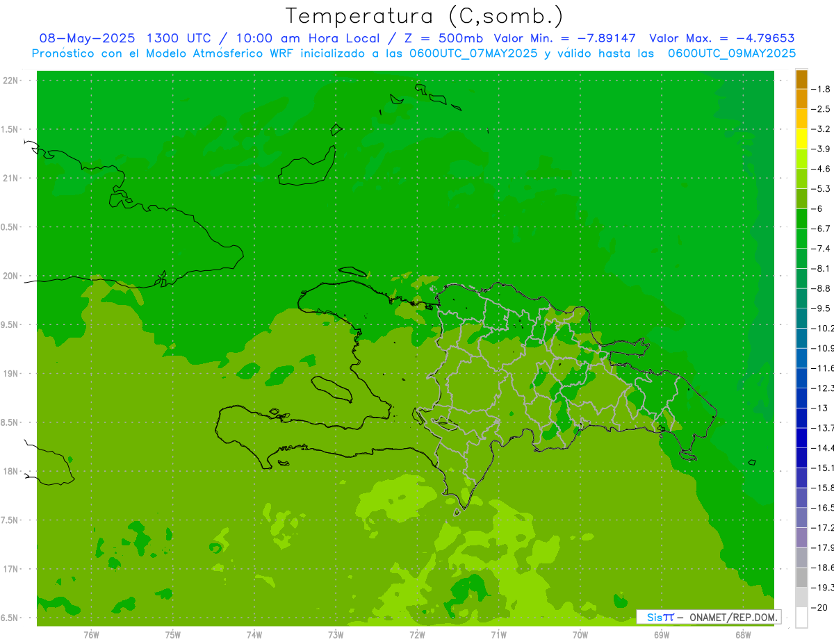Image resolution: width=834 pixels, height=644 pixels.
Task: Pick the purple swatch between -17.2 and -17.9
Action: (801, 537)
